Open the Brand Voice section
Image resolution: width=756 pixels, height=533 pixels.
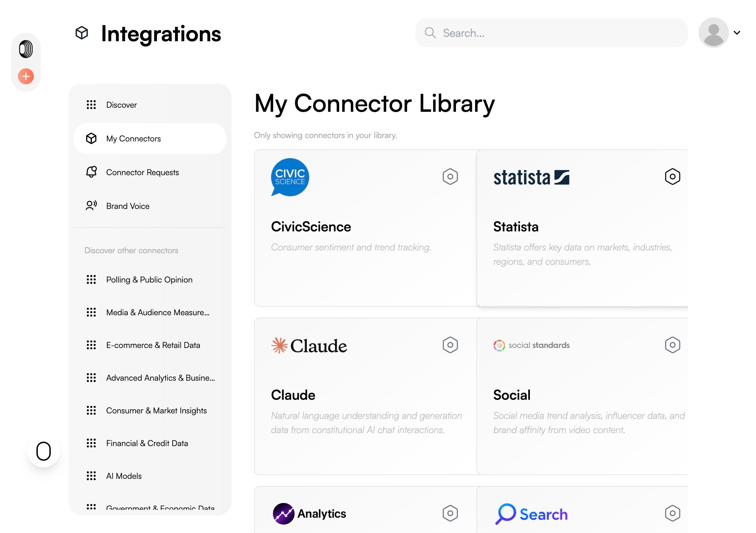(128, 206)
